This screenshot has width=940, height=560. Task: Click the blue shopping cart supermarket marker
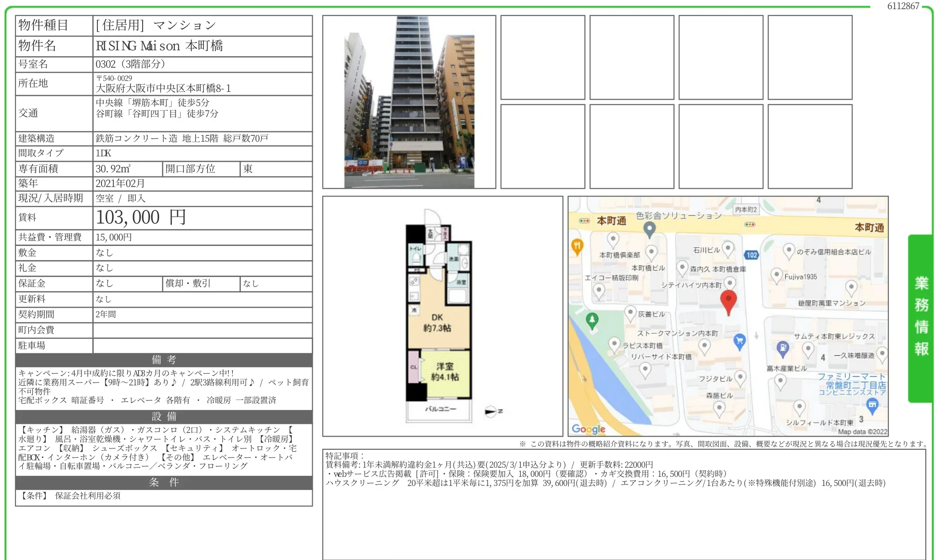pyautogui.click(x=739, y=341)
